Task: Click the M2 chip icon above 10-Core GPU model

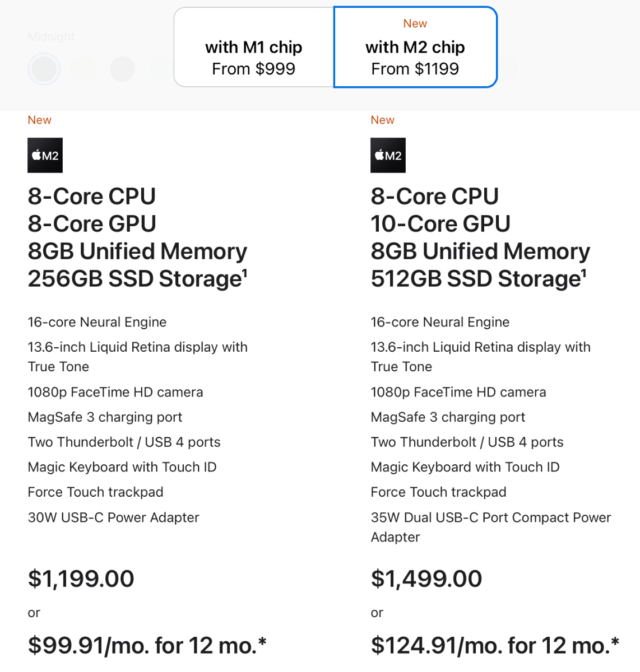Action: [388, 155]
